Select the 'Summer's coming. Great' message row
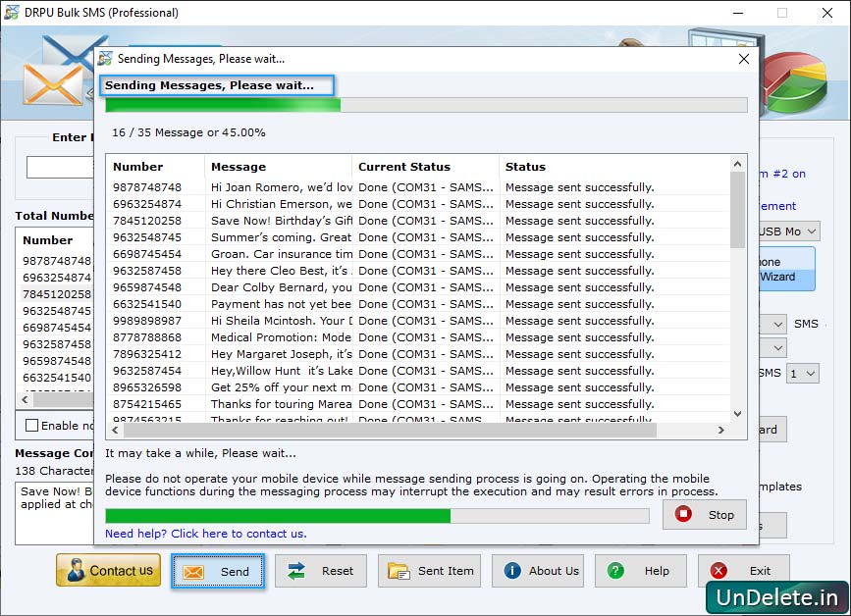Viewport: 851px width, 616px height. pos(418,237)
